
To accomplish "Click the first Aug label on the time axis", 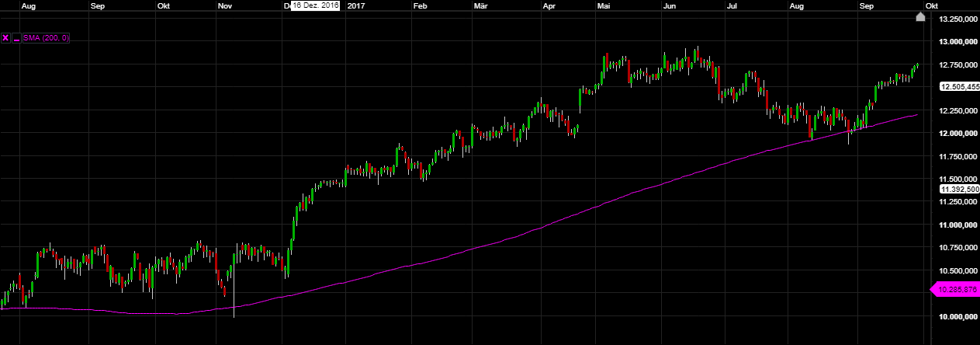I will click(x=30, y=6).
